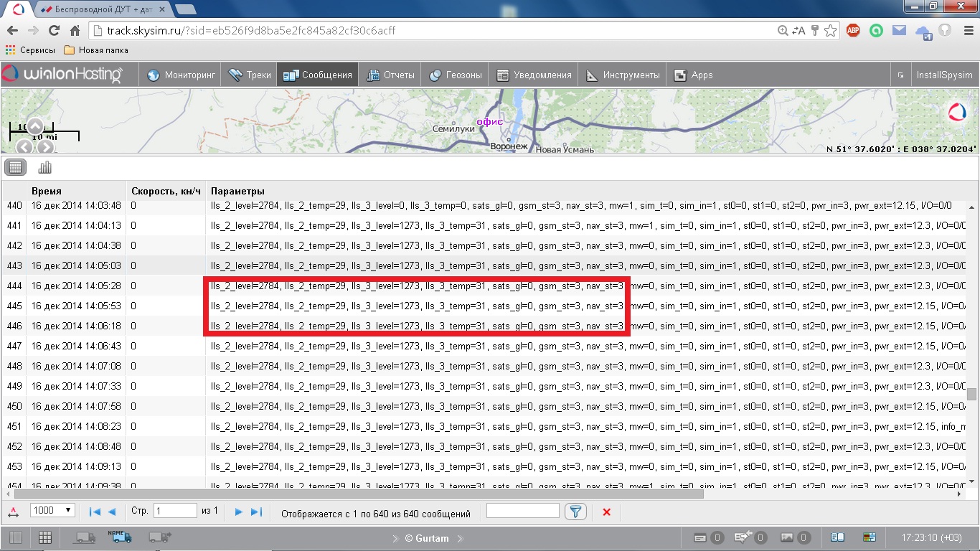This screenshot has width=980, height=551.
Task: Open the map layers selector icon
Action: point(957,113)
